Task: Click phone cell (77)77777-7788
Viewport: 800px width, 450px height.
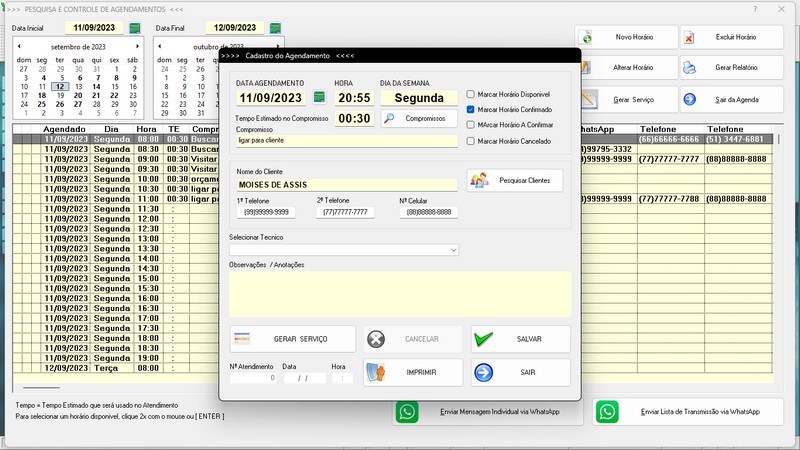Action: (669, 199)
